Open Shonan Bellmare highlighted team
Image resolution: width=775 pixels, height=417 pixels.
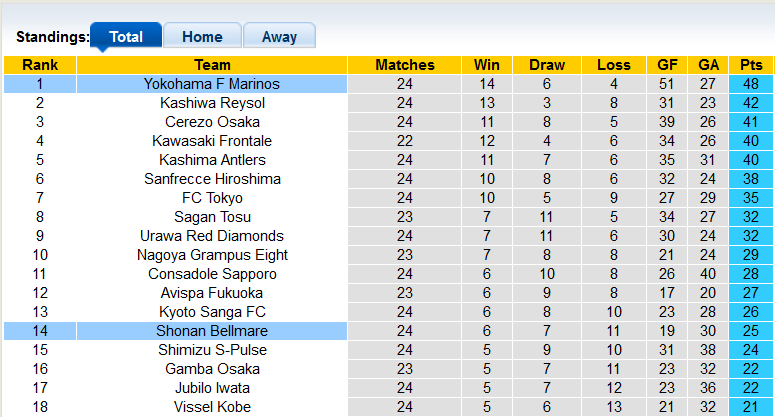(212, 331)
